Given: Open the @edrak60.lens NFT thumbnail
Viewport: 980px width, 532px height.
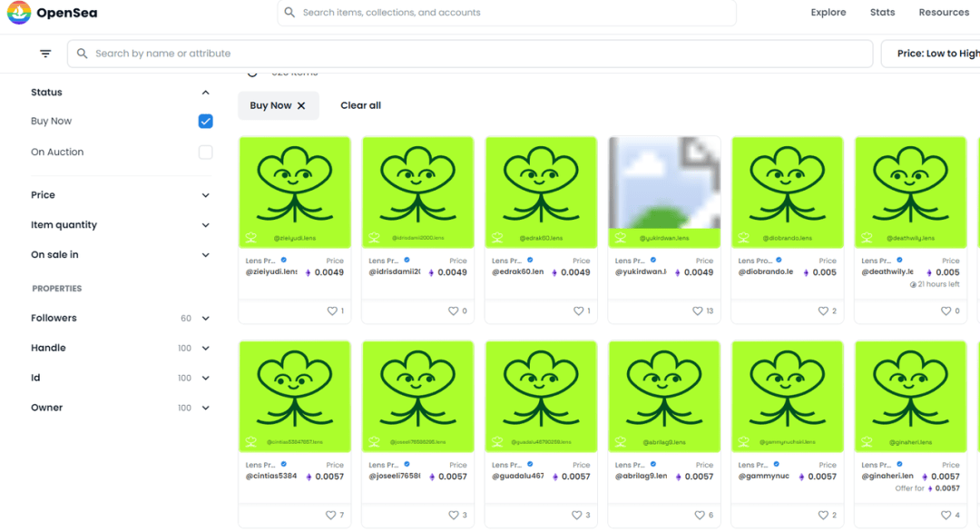Looking at the screenshot, I should [x=541, y=192].
